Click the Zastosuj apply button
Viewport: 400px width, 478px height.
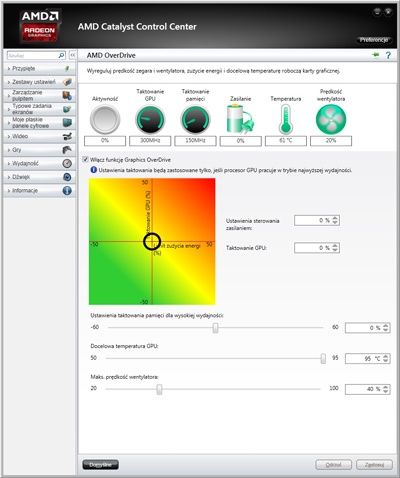click(374, 464)
